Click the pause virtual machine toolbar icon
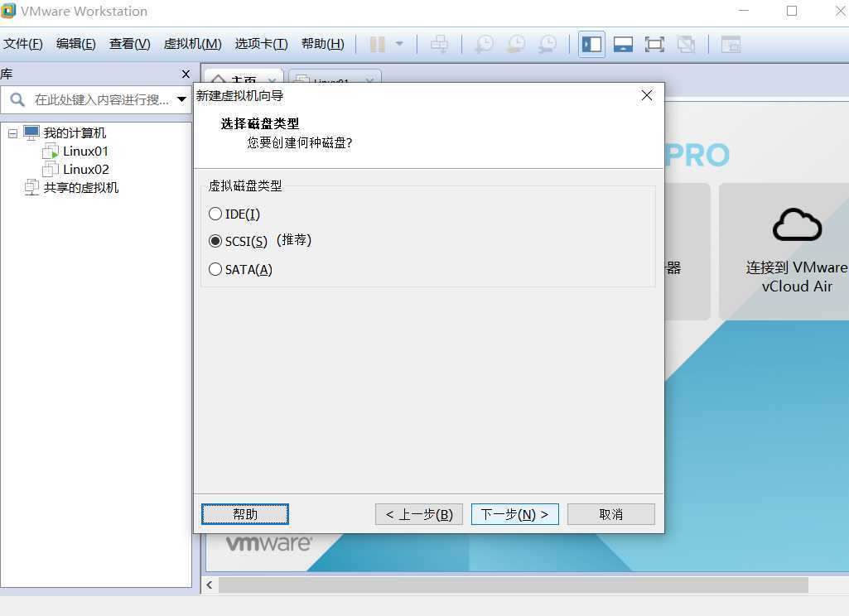 (377, 45)
